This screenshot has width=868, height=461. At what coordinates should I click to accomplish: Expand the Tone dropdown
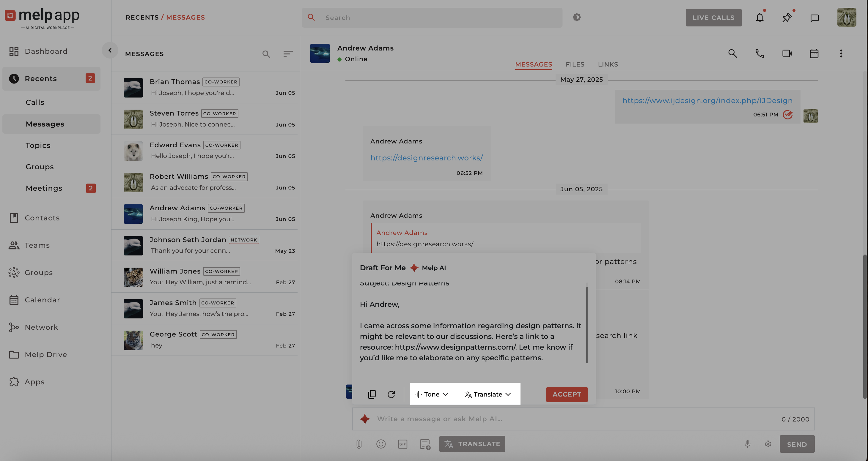coord(432,394)
